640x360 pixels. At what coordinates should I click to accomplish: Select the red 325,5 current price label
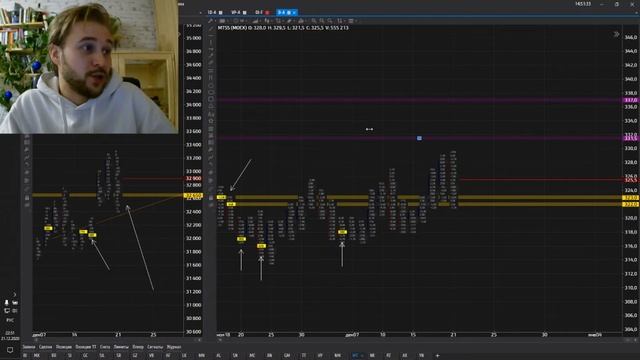tap(631, 180)
